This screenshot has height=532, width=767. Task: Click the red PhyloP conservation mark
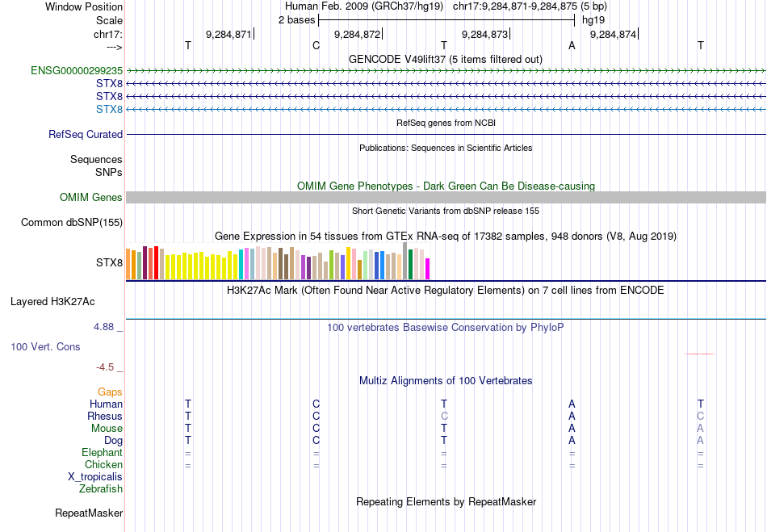(x=700, y=354)
